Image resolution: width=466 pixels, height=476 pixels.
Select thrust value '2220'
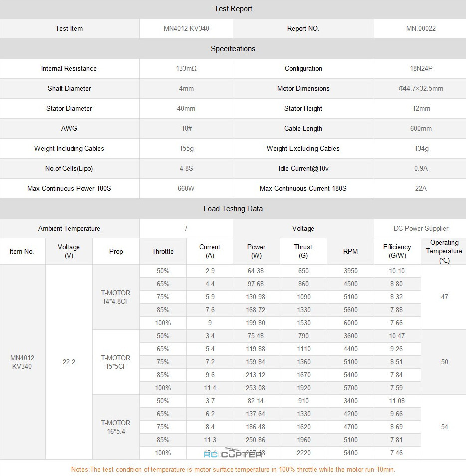[x=303, y=453]
